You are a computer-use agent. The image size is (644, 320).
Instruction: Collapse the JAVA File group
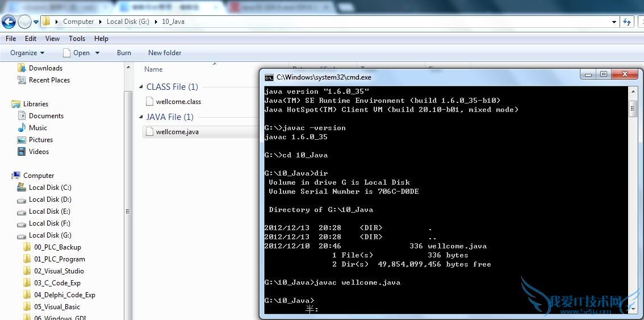point(141,117)
